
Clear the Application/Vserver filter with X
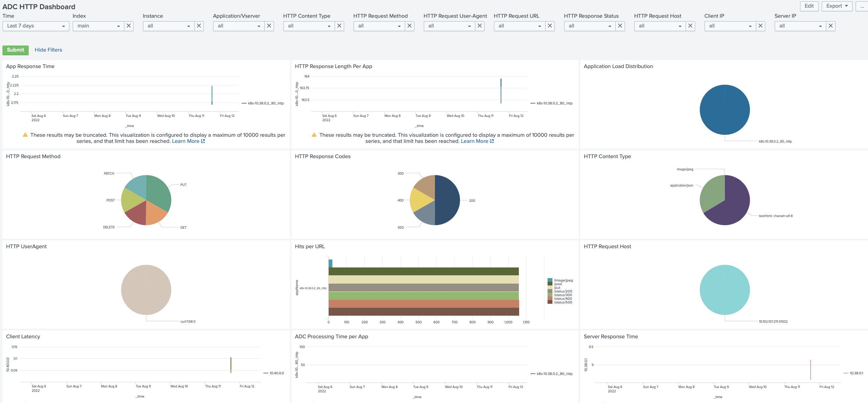[269, 26]
